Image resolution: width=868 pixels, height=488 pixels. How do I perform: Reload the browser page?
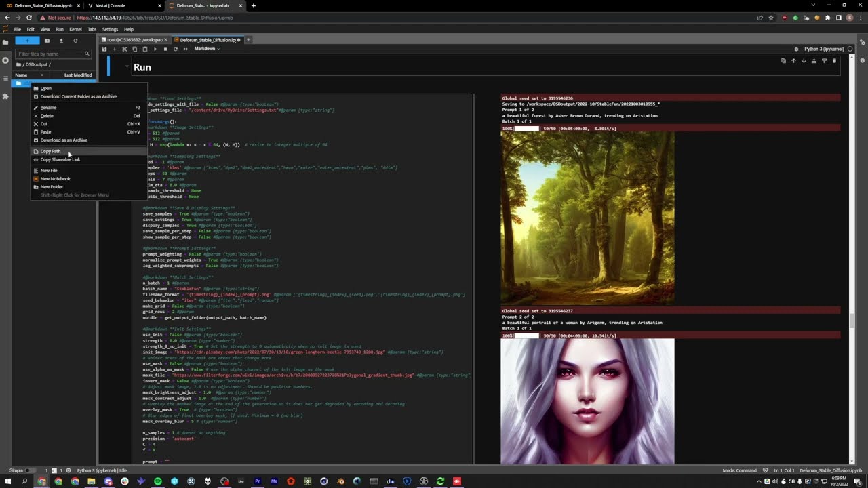[28, 18]
